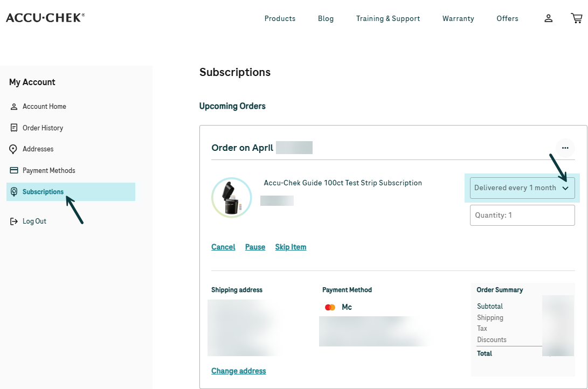Navigate to Offers
The image size is (588, 389).
pos(507,18)
